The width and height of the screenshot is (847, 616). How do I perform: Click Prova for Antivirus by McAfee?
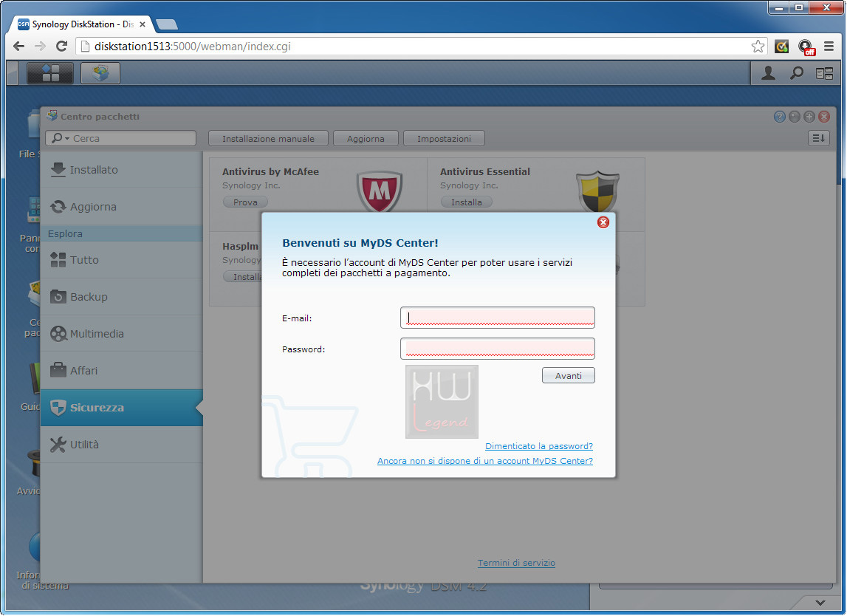245,202
